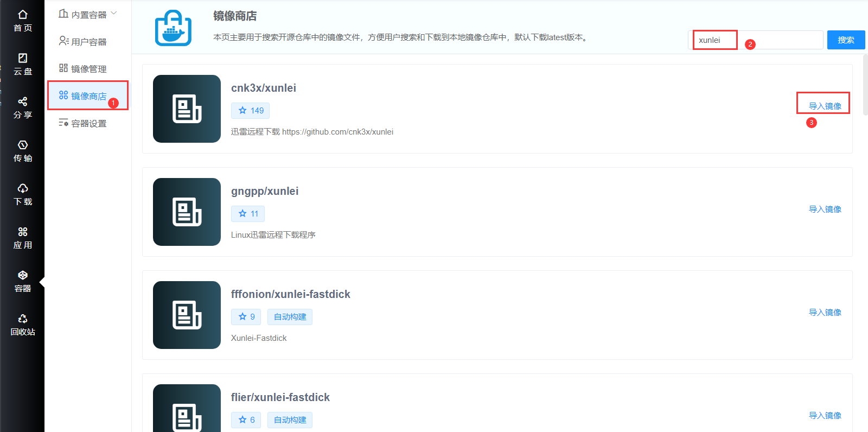
Task: Click the 镜像商店 page heading
Action: click(x=235, y=16)
